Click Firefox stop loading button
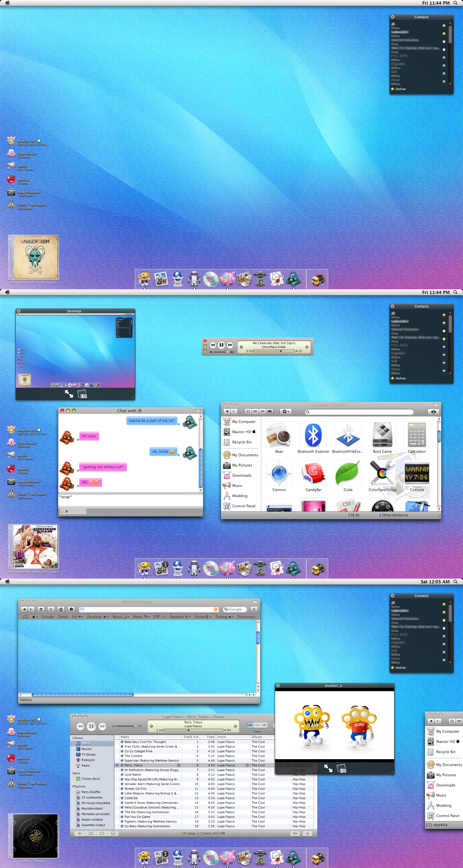Viewport: 463px width, 868px height. [x=51, y=609]
